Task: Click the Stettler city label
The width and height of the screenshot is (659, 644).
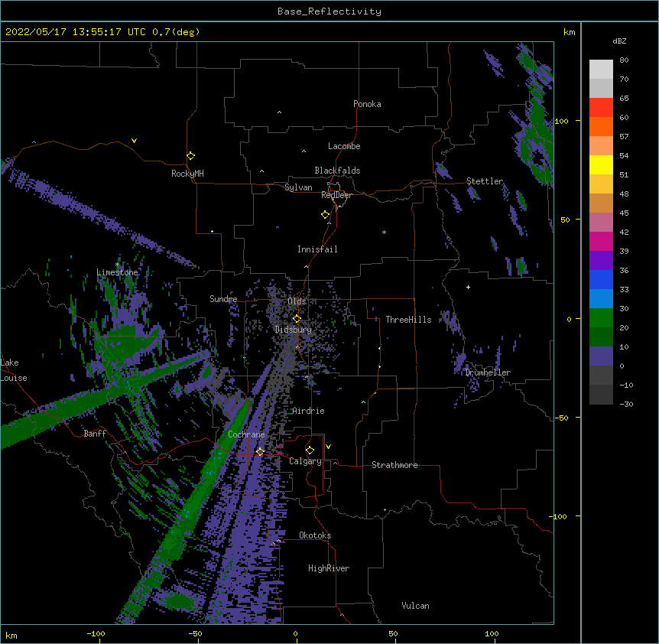Action: [485, 181]
